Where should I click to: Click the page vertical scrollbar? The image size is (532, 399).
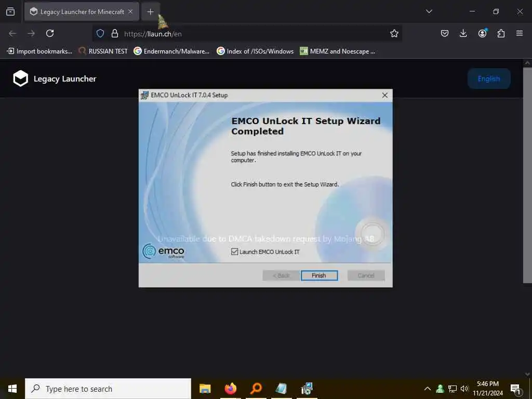527,175
